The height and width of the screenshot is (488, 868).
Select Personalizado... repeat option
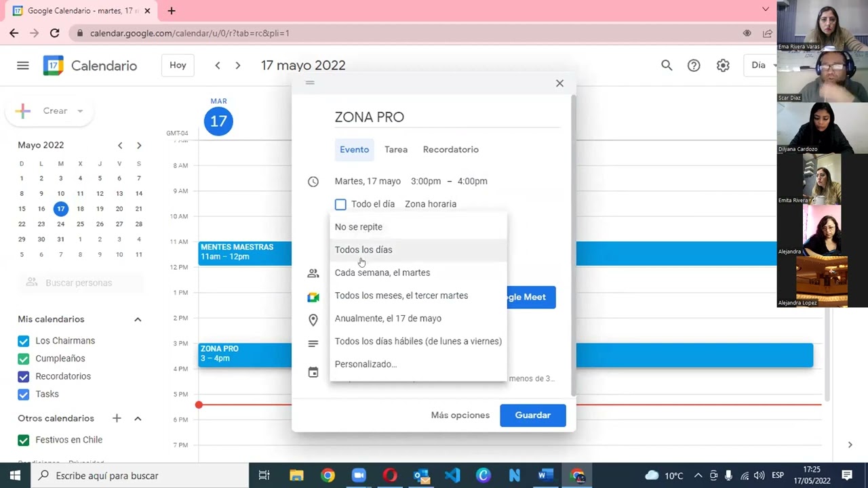tap(418, 364)
